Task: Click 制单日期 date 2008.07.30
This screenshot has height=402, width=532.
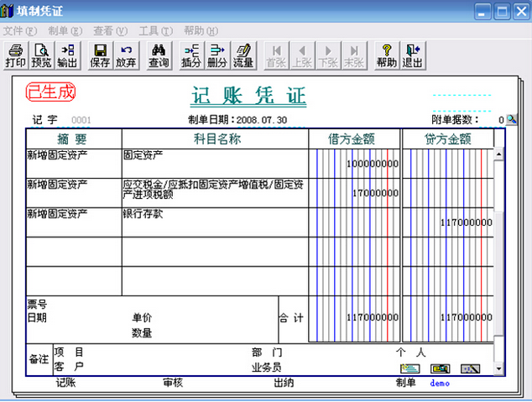Action: [x=262, y=120]
